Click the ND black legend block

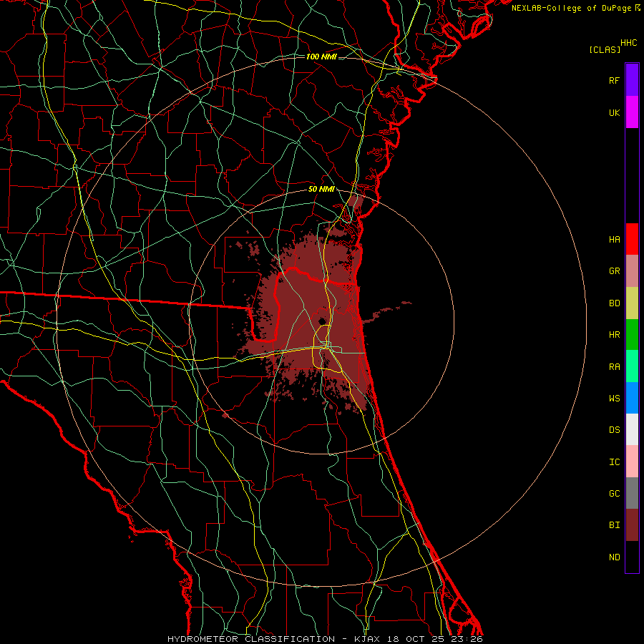(632, 557)
